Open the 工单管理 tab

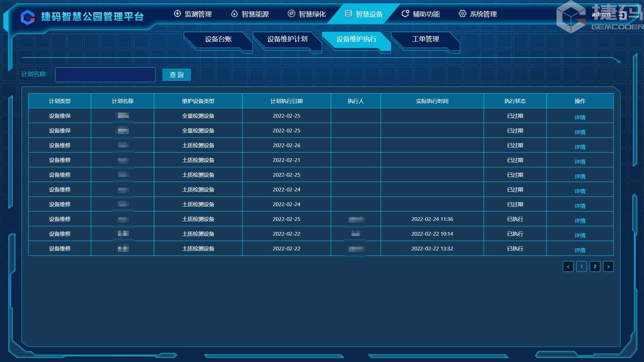425,39
